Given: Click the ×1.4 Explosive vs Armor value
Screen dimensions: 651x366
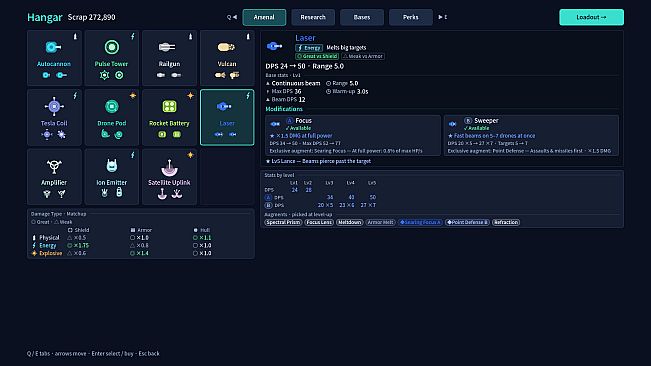Looking at the screenshot, I should pos(140,253).
